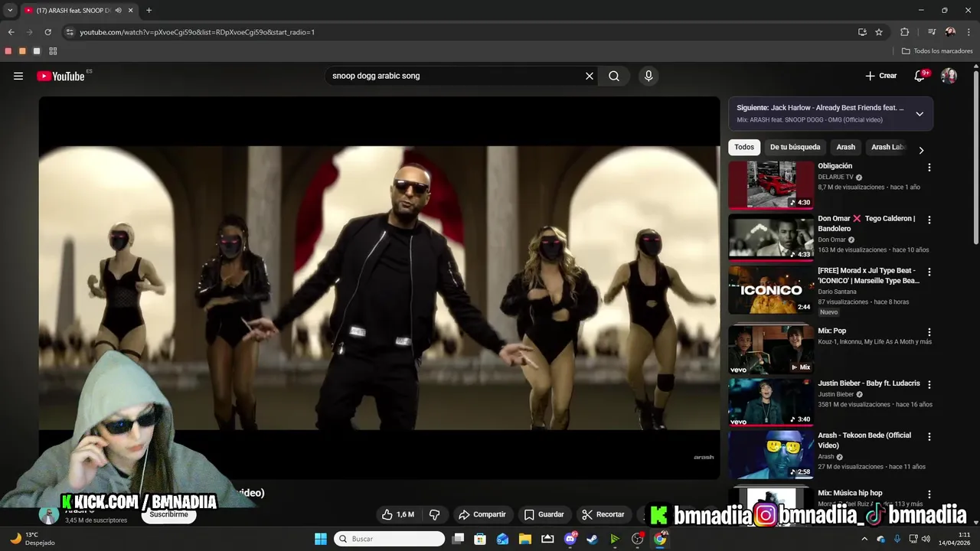Image resolution: width=980 pixels, height=551 pixels.
Task: Dislike the video
Action: [x=434, y=514]
